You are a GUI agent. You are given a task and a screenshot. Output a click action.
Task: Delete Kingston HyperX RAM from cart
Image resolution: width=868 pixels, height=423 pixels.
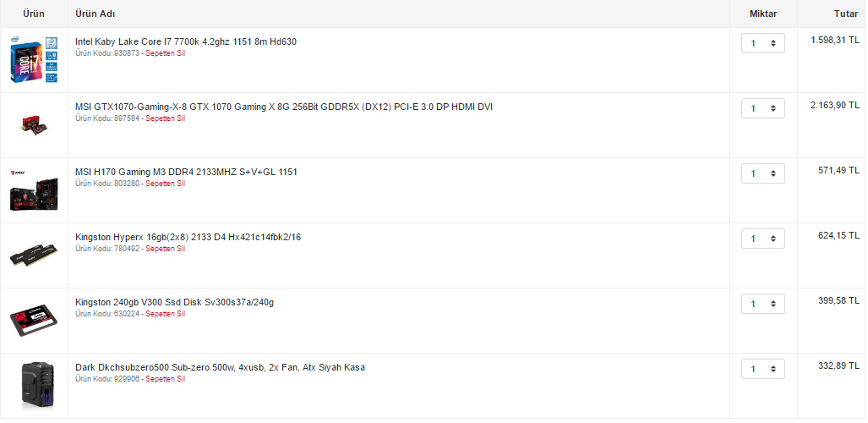point(165,249)
